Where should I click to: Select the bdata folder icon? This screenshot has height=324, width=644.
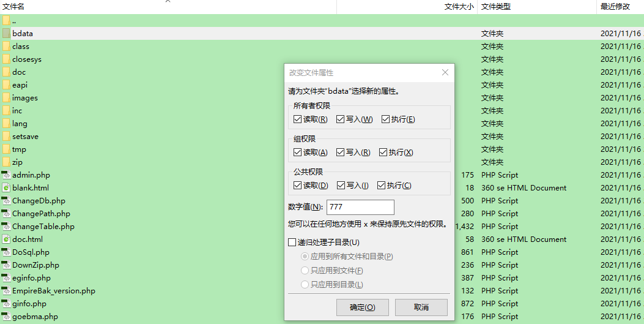coord(6,33)
